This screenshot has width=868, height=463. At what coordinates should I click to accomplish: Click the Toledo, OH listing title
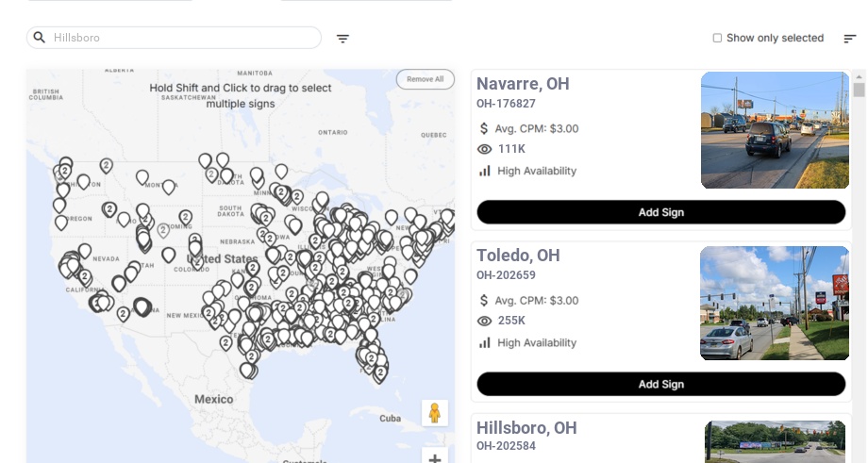tap(518, 256)
